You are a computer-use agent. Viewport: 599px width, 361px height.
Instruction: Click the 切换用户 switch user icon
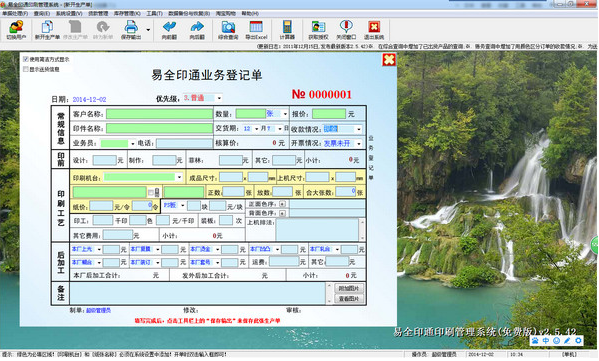16,30
